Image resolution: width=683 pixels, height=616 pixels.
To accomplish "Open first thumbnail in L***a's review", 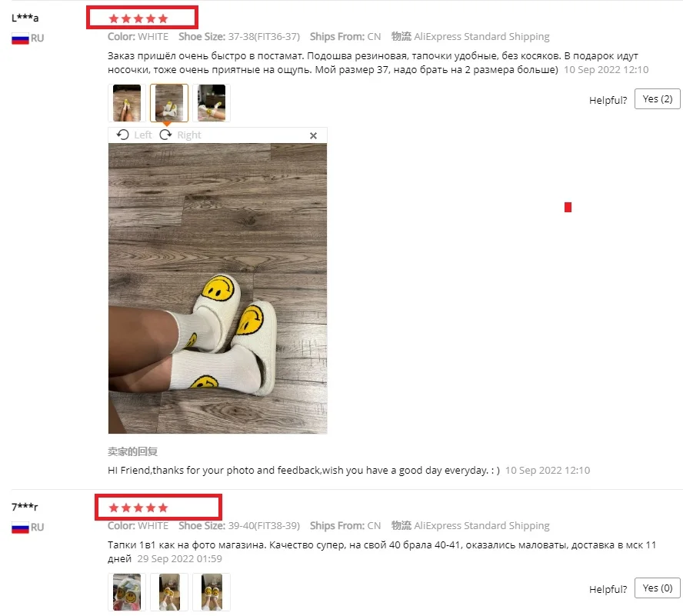I will pyautogui.click(x=127, y=103).
